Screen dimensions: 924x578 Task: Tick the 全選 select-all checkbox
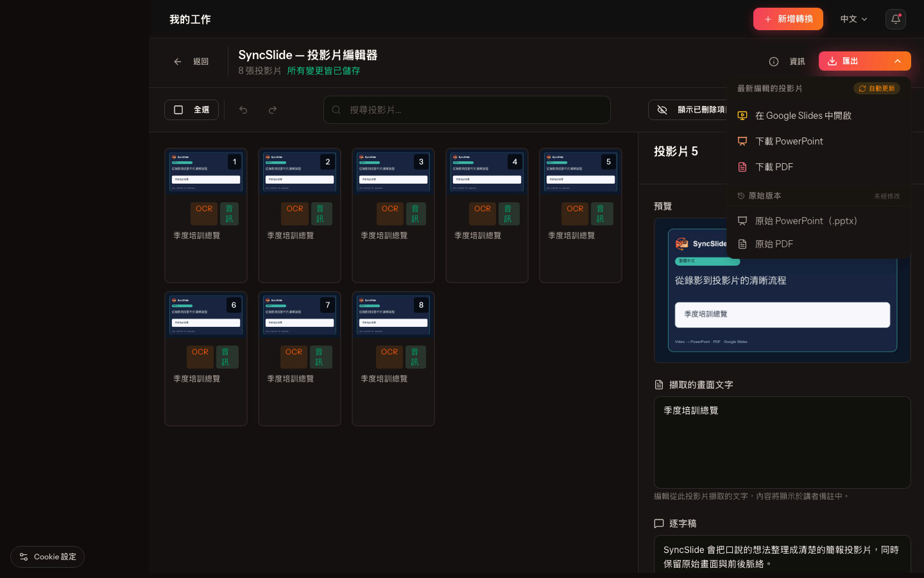tap(178, 110)
